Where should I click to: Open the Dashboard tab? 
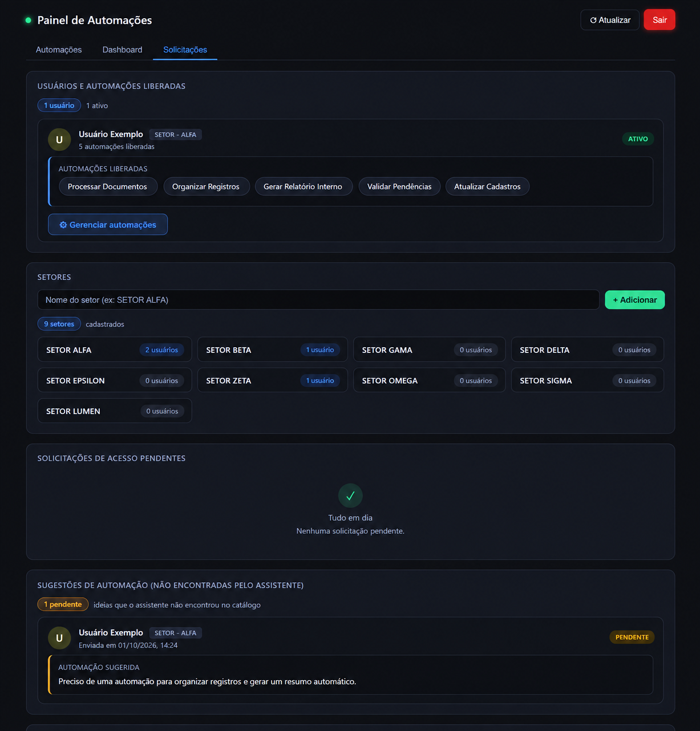point(123,50)
